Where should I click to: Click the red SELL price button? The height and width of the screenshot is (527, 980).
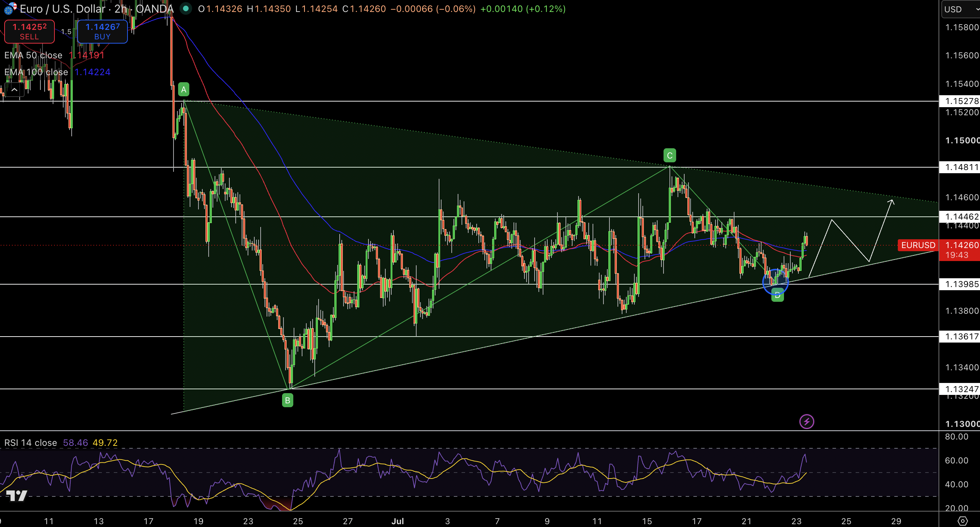point(29,32)
